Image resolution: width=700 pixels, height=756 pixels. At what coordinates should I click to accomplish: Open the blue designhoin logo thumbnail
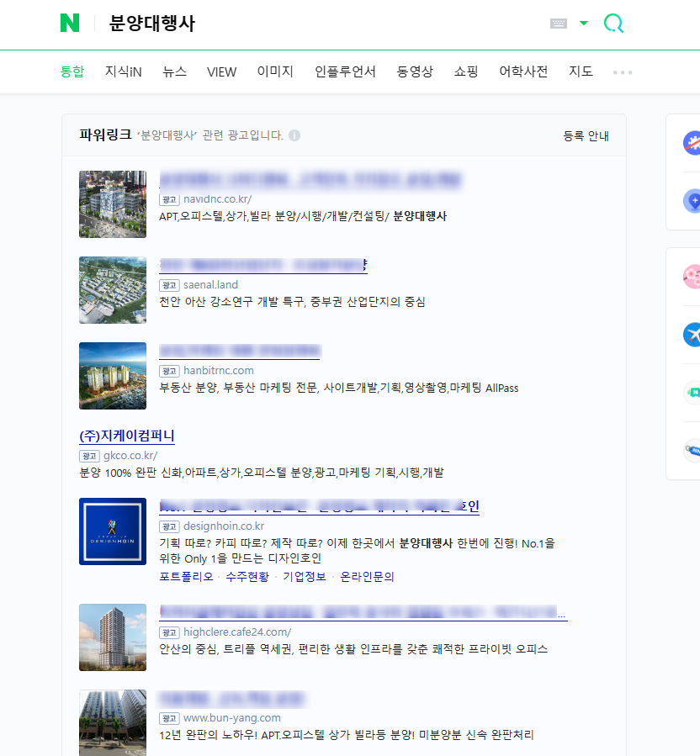pos(113,531)
